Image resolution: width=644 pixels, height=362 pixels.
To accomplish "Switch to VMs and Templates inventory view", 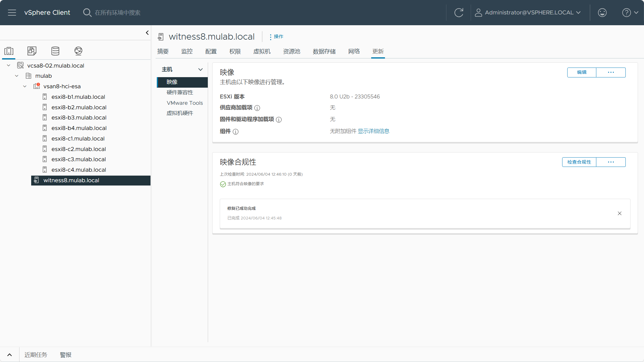I will click(x=32, y=51).
